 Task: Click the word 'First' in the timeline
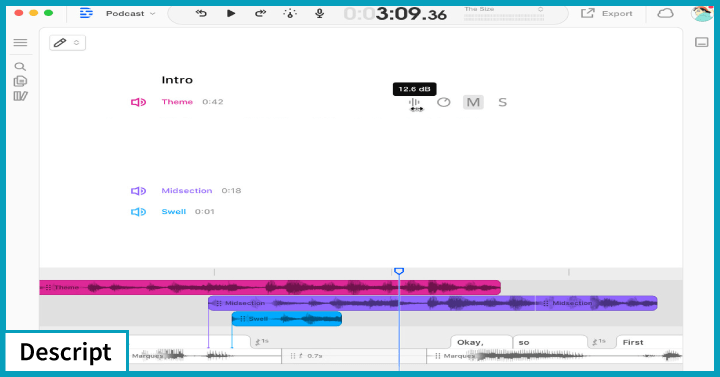(649, 342)
